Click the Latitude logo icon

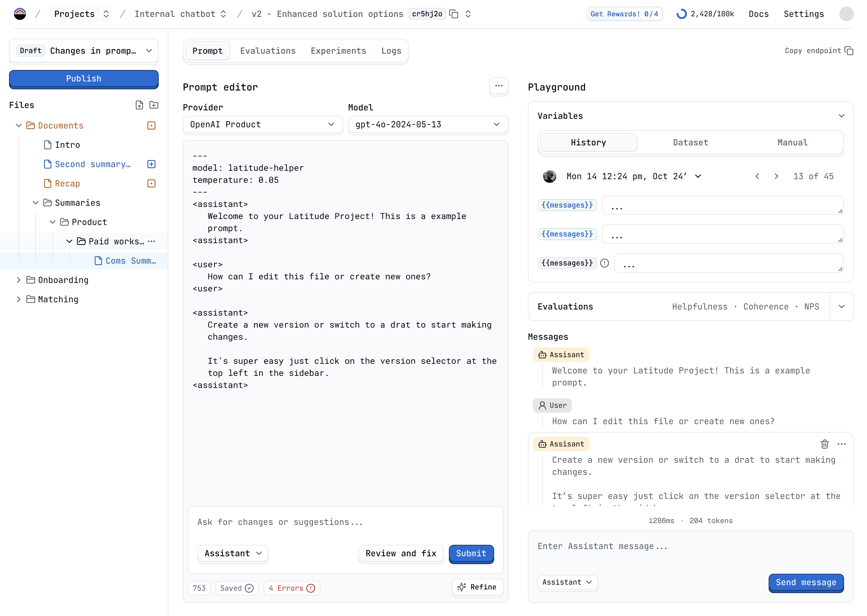[x=20, y=14]
